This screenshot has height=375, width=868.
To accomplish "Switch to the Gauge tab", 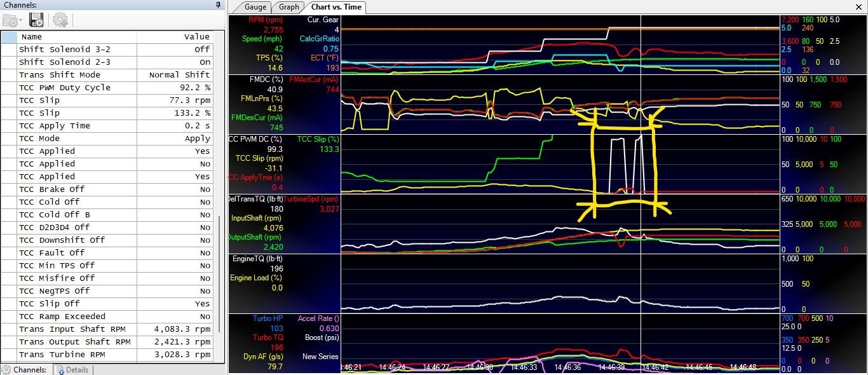I will [x=255, y=7].
